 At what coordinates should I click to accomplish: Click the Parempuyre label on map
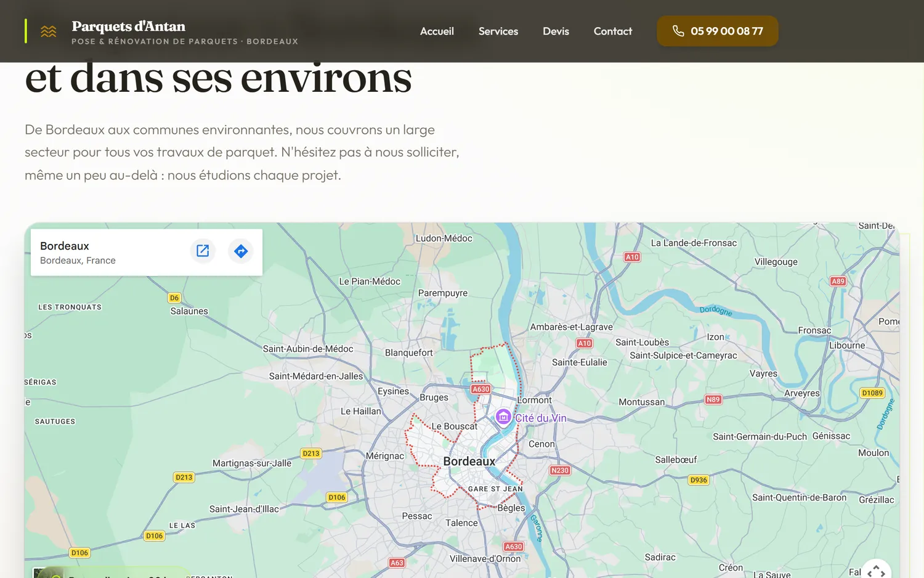[x=443, y=293]
